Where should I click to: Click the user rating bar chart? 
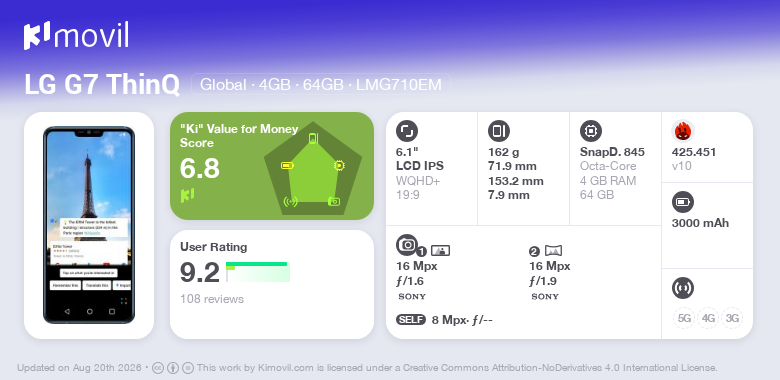[258, 272]
